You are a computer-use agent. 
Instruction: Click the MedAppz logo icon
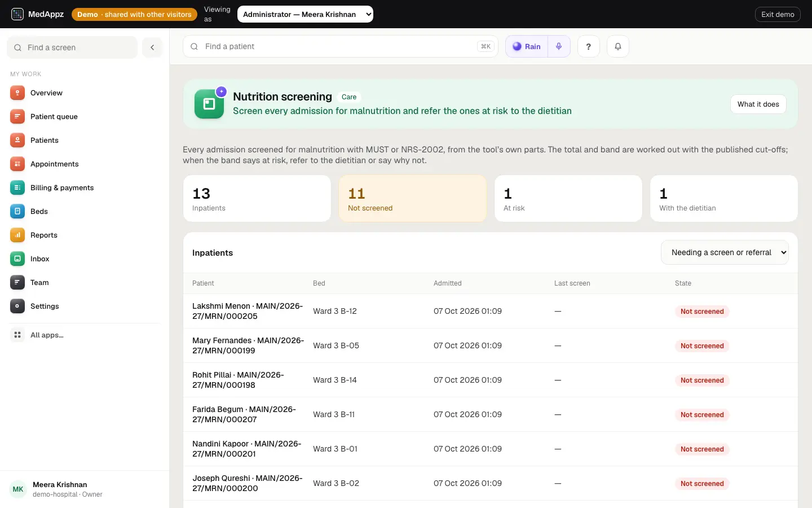17,14
